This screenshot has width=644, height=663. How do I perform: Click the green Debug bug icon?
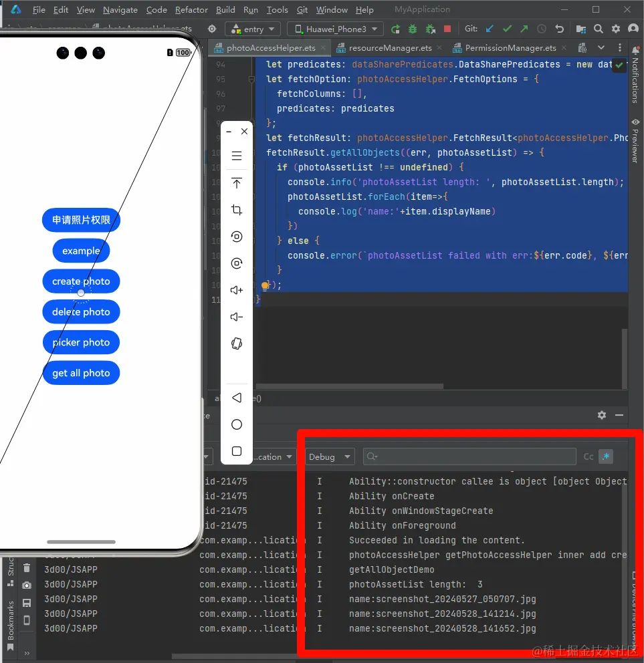pos(413,29)
